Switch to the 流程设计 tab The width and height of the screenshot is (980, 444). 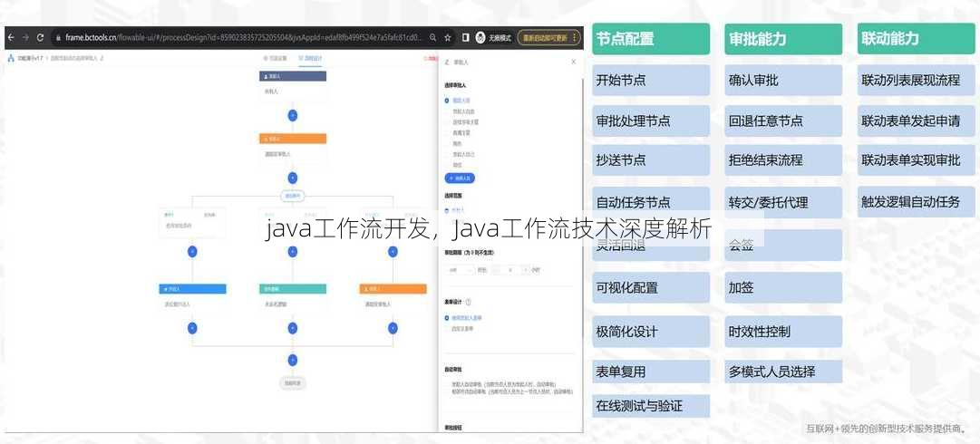pyautogui.click(x=309, y=58)
